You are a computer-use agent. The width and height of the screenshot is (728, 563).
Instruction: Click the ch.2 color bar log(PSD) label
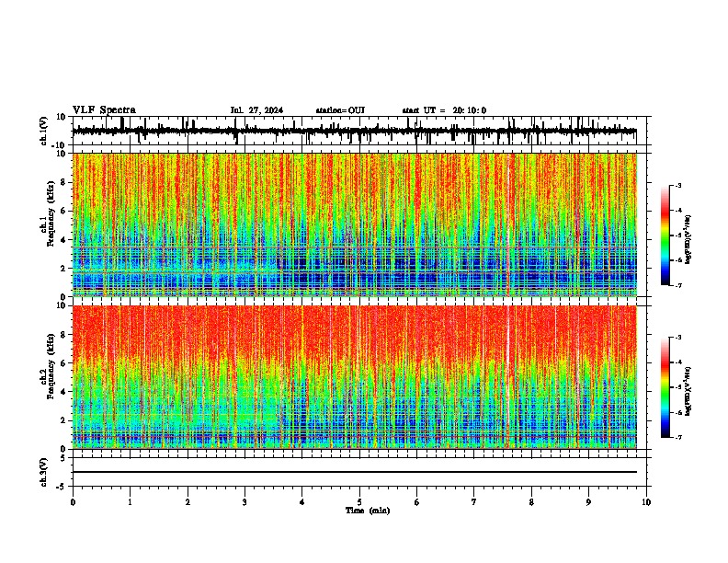688,391
